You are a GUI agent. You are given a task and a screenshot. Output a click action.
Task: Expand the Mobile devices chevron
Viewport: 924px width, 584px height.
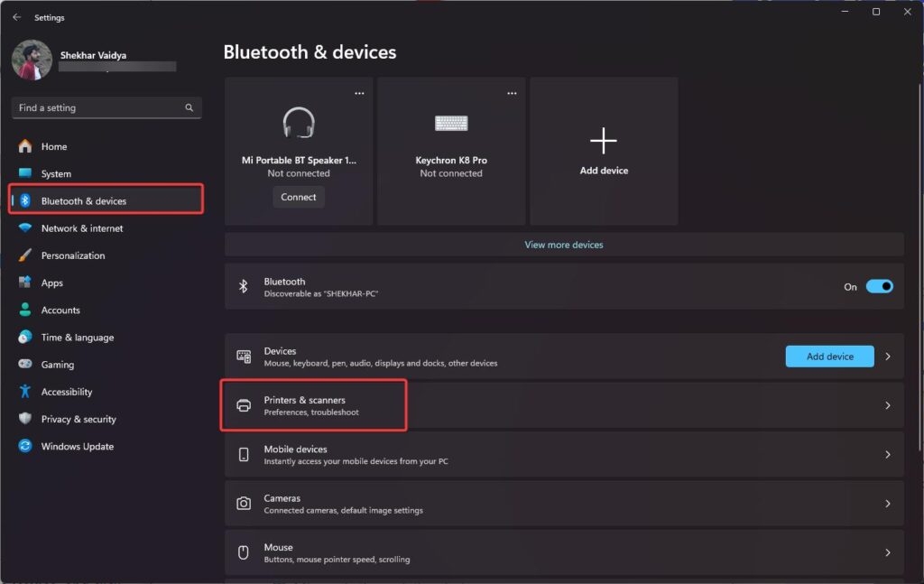(888, 454)
